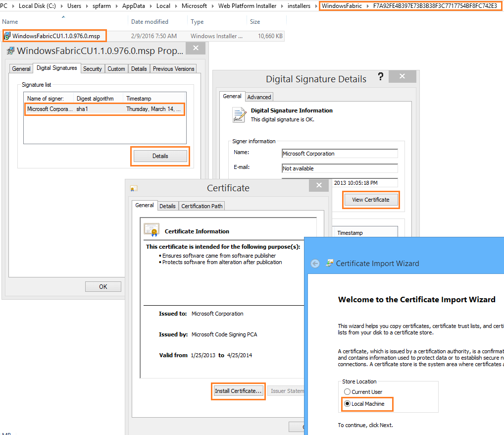Expand the PC breadcrumb arrow

[x=13, y=6]
